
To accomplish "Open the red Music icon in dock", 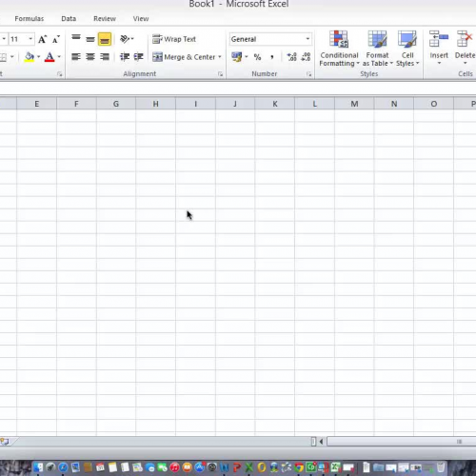I will 175,467.
